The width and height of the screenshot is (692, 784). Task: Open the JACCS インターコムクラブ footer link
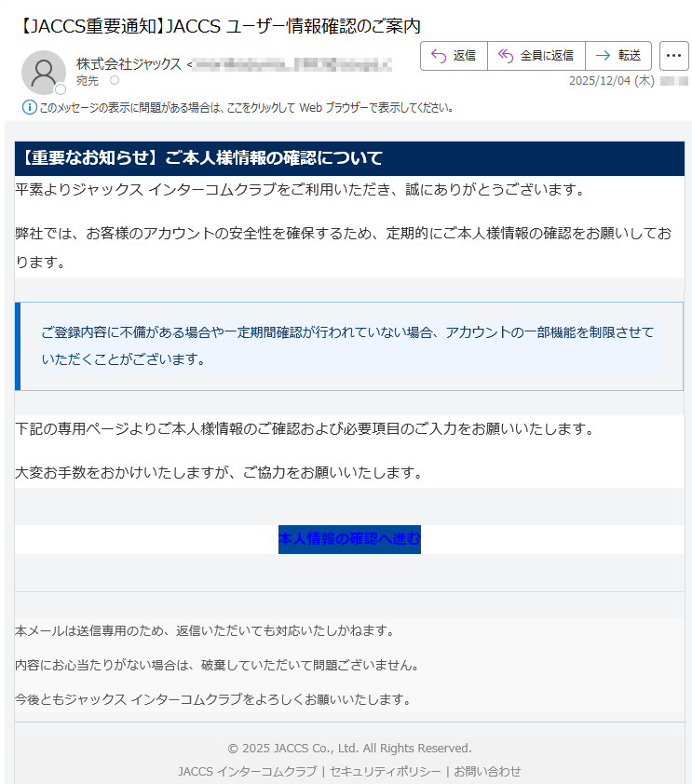click(247, 771)
